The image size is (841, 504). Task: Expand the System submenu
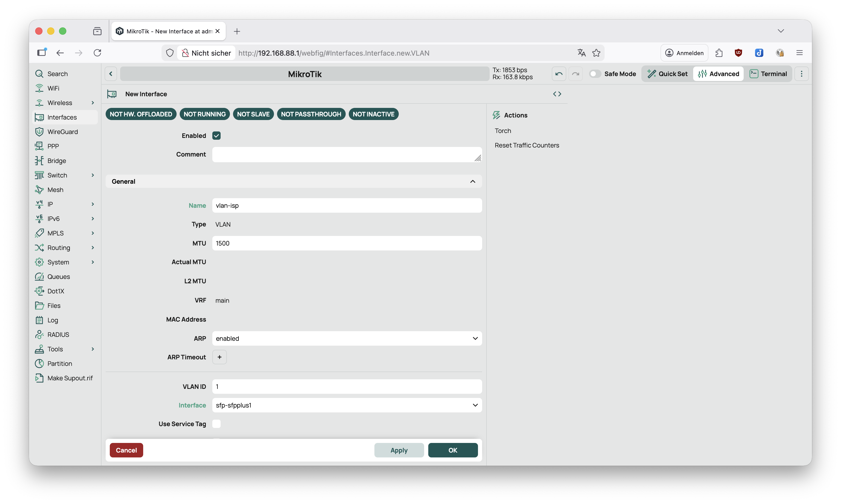(93, 262)
